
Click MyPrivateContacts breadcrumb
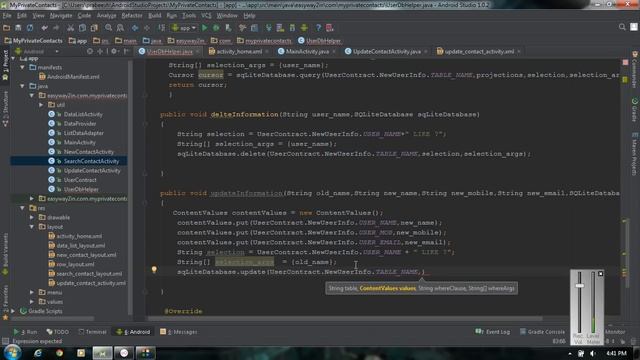pos(33,41)
